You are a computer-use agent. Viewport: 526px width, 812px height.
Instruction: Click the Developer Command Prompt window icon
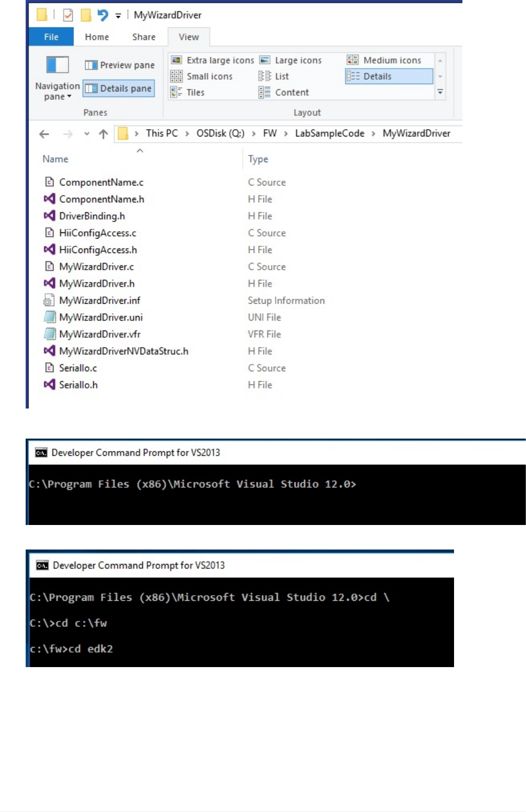tap(41, 453)
